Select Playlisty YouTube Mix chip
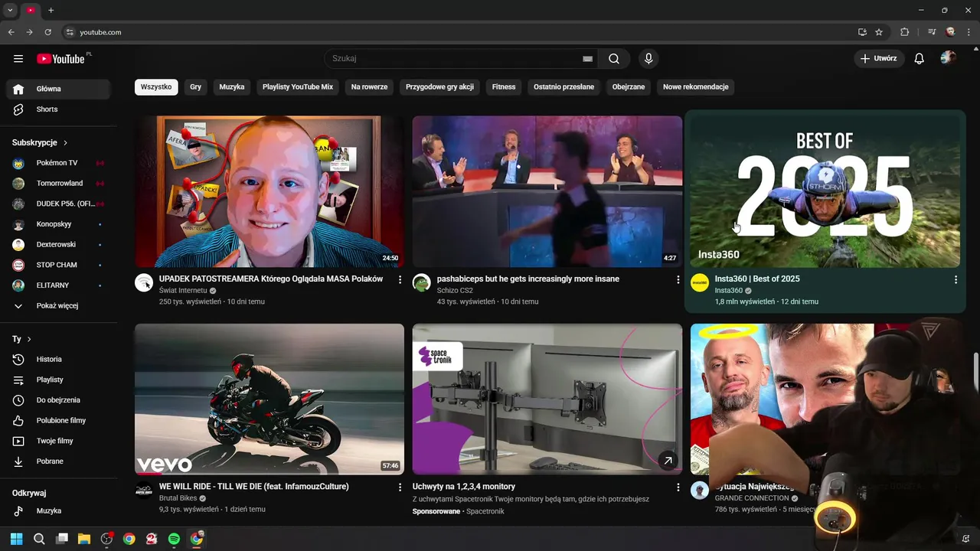 [298, 87]
